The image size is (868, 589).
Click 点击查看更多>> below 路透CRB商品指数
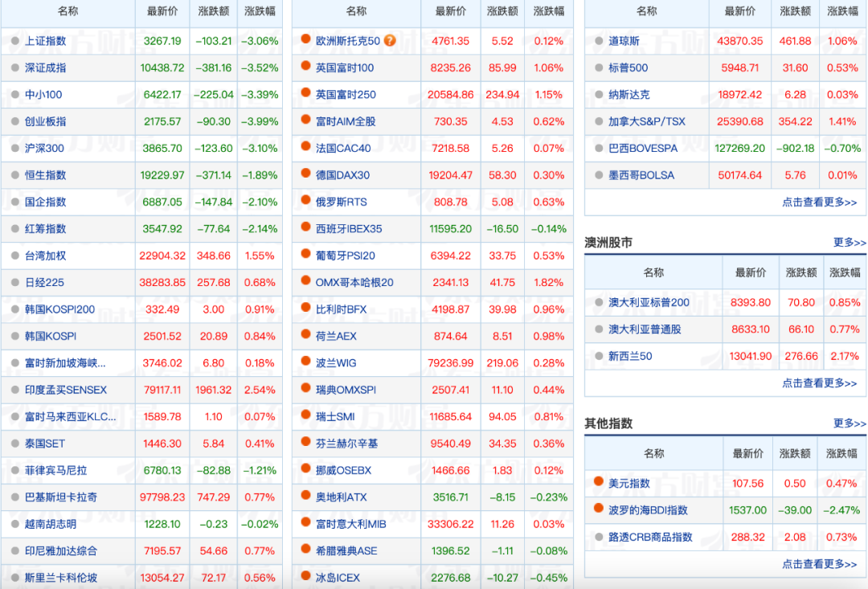(x=820, y=564)
